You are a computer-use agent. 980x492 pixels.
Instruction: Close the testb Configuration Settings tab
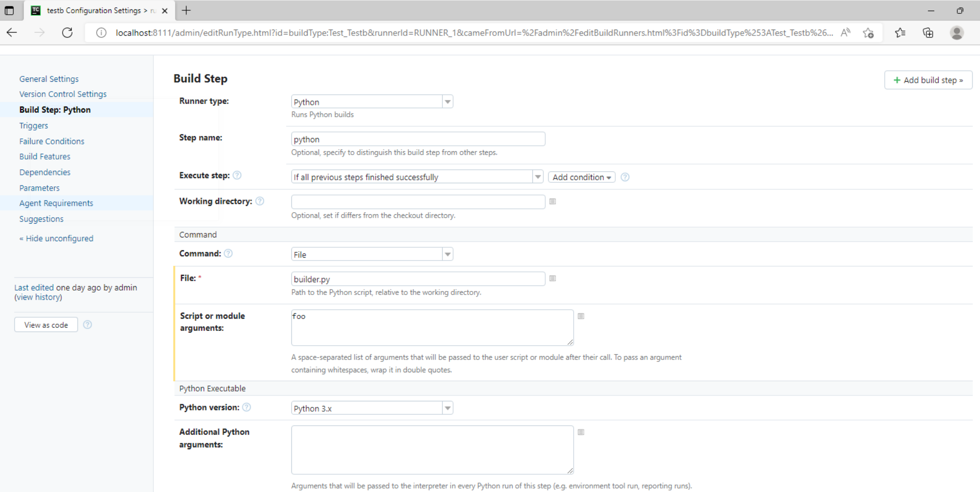(x=165, y=10)
